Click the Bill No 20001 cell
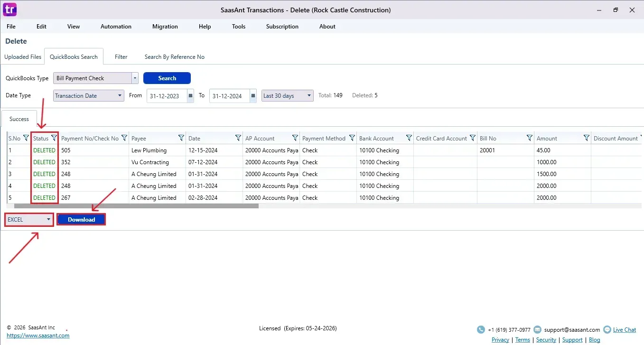 point(505,150)
